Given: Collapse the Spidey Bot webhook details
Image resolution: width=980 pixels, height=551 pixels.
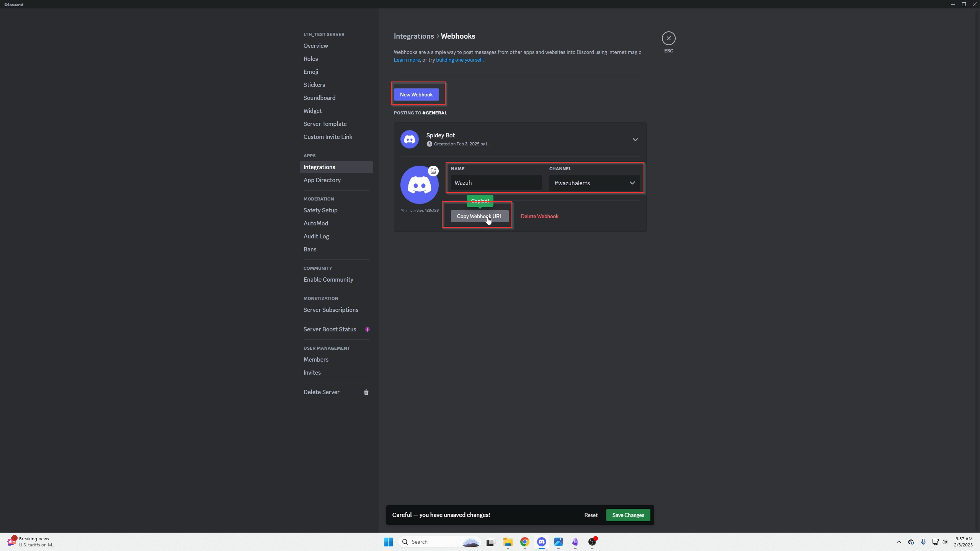Looking at the screenshot, I should [x=635, y=139].
